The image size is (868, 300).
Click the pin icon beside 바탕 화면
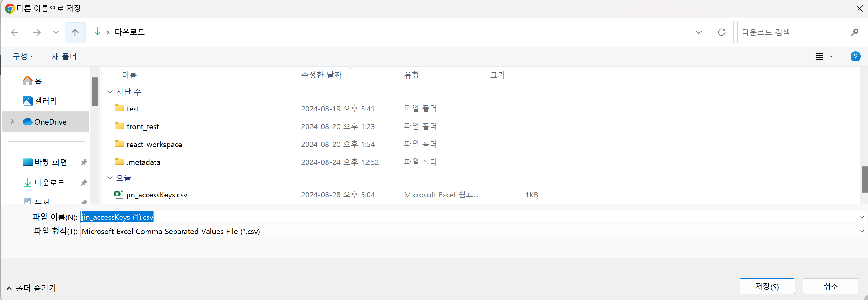point(84,162)
